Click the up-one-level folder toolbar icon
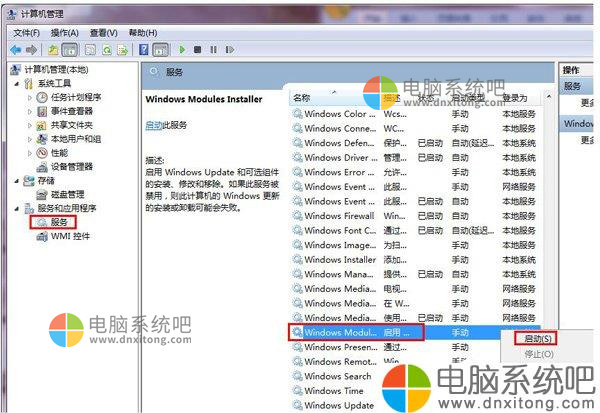The image size is (600, 413). click(x=53, y=49)
